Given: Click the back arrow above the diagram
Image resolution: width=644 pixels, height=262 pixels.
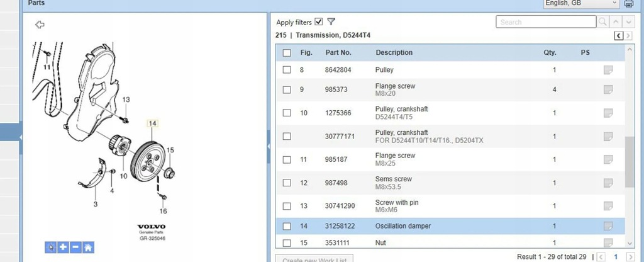Looking at the screenshot, I should tap(40, 25).
